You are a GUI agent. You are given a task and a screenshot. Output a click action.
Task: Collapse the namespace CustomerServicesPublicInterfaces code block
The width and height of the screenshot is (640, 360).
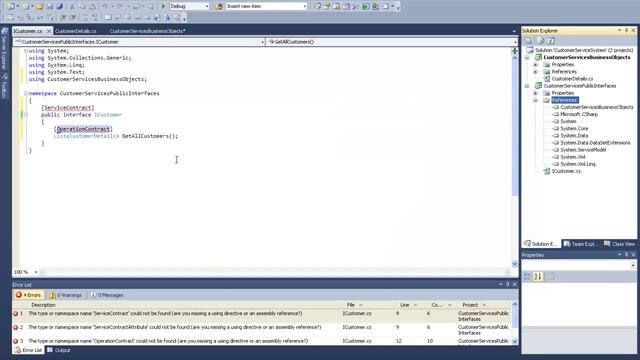coord(26,93)
